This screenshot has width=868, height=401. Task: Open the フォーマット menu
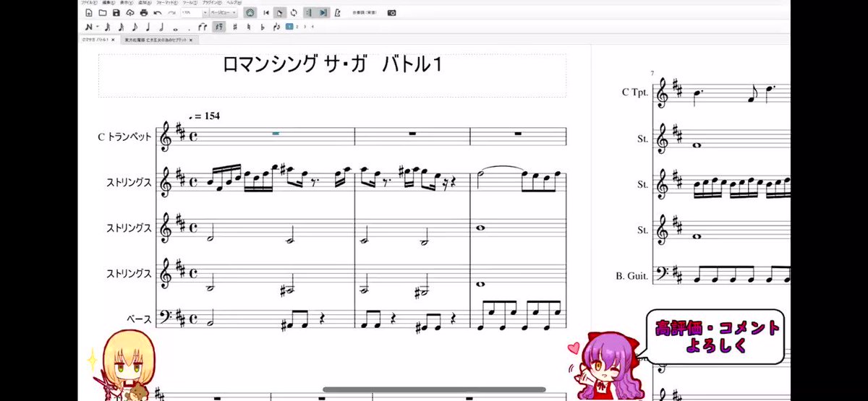pos(167,3)
